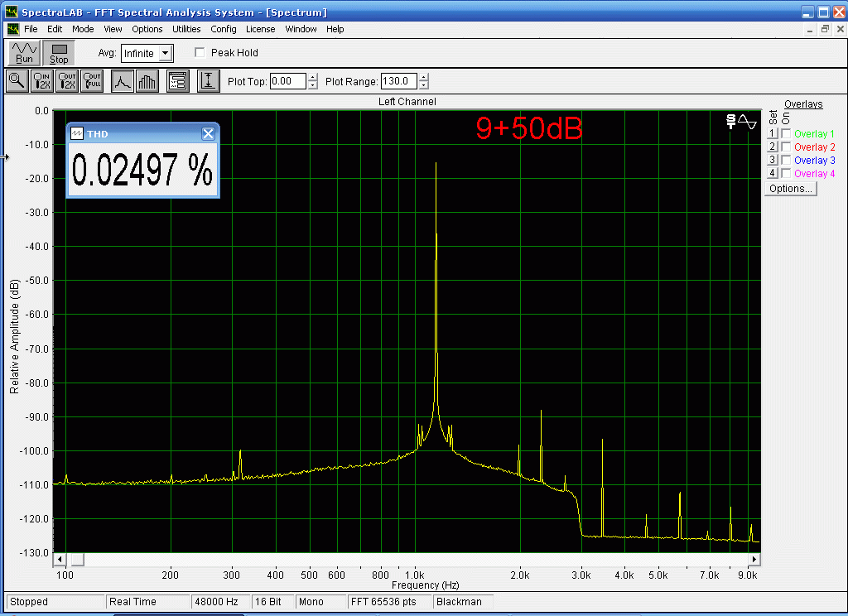Click the overlay Options... button
The width and height of the screenshot is (848, 616).
click(x=790, y=188)
